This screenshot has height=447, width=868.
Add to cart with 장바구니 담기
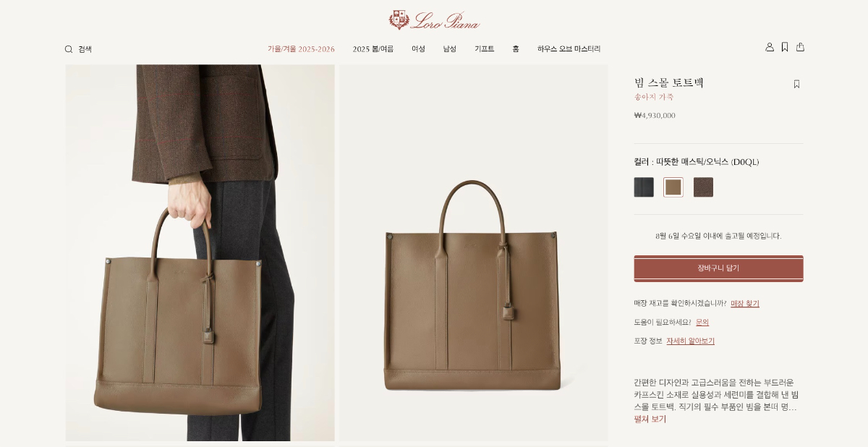point(718,268)
